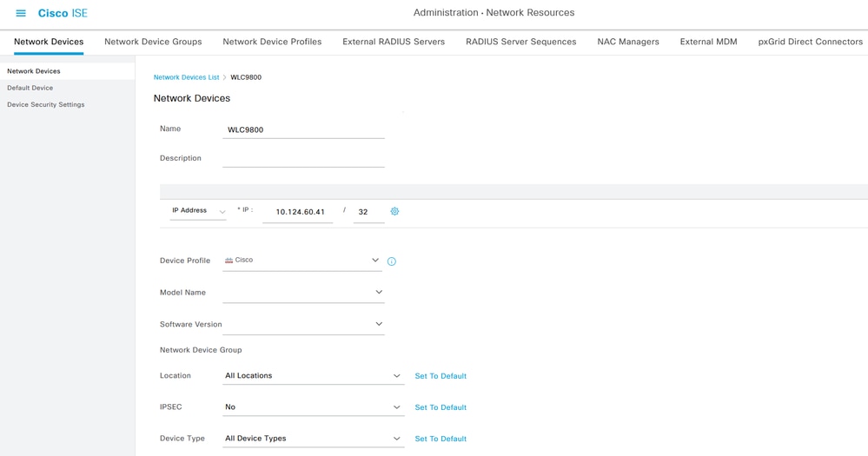Expand the Device Profile dropdown
Image resolution: width=868 pixels, height=456 pixels.
[302, 260]
